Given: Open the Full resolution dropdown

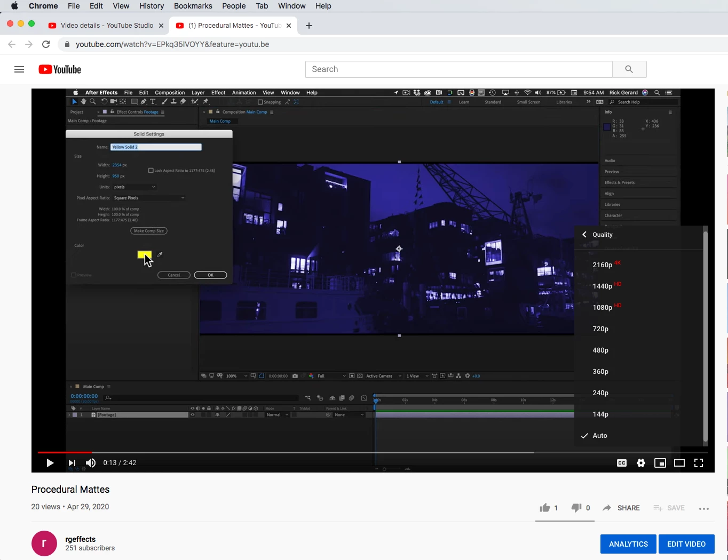Looking at the screenshot, I should click(x=331, y=376).
